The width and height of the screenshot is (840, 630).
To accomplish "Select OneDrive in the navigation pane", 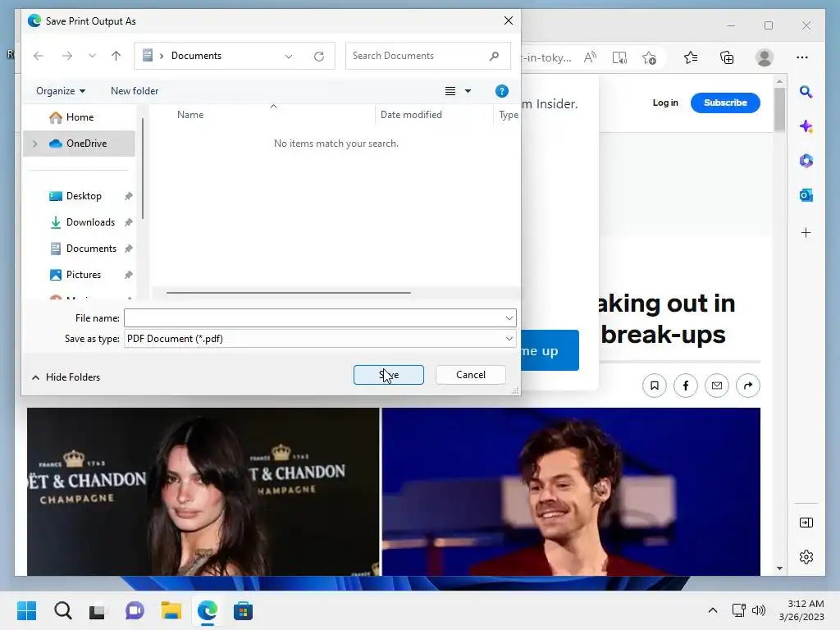I will click(79, 144).
